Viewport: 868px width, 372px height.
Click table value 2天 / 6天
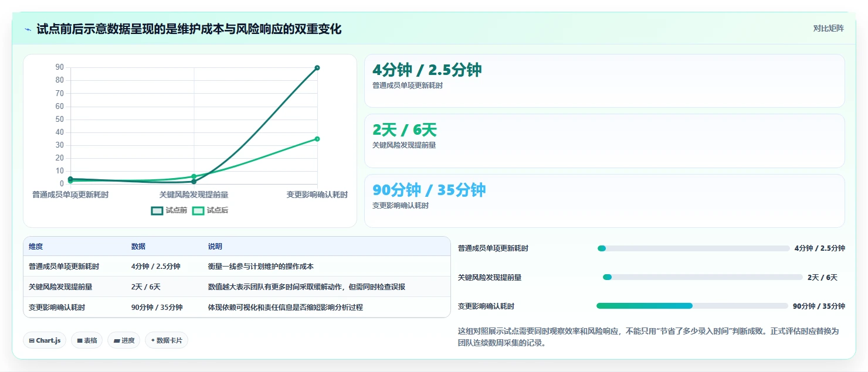pyautogui.click(x=146, y=287)
